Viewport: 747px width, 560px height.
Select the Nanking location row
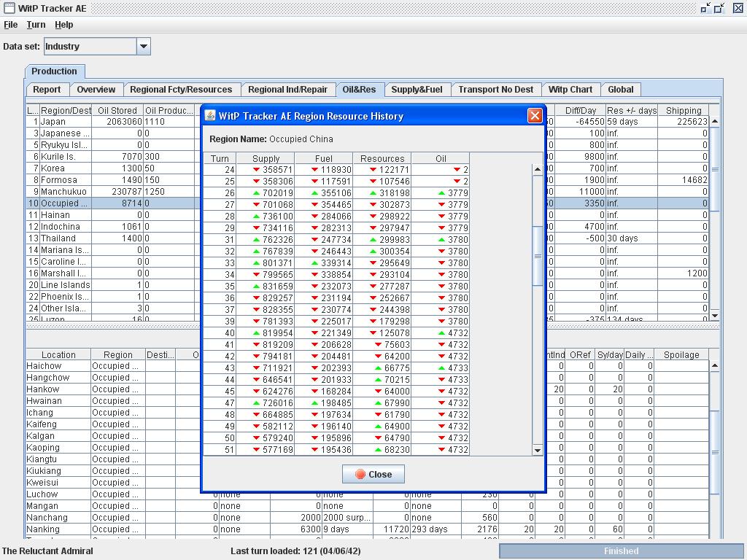tap(367, 529)
